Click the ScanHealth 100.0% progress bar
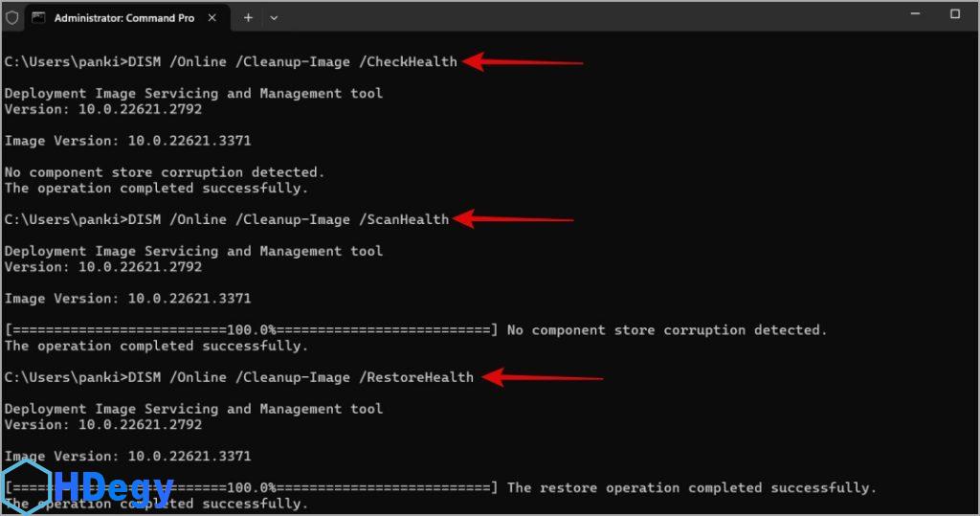 tap(251, 330)
